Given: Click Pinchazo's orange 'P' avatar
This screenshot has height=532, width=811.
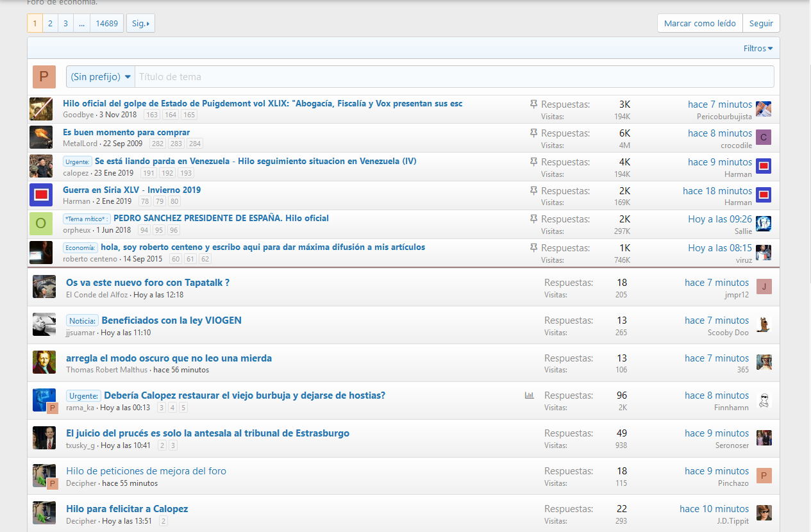Looking at the screenshot, I should click(764, 476).
